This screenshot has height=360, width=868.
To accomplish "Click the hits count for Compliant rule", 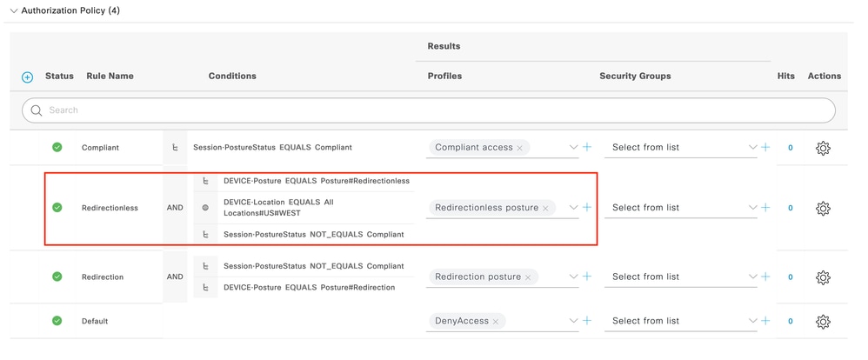I will [x=790, y=148].
